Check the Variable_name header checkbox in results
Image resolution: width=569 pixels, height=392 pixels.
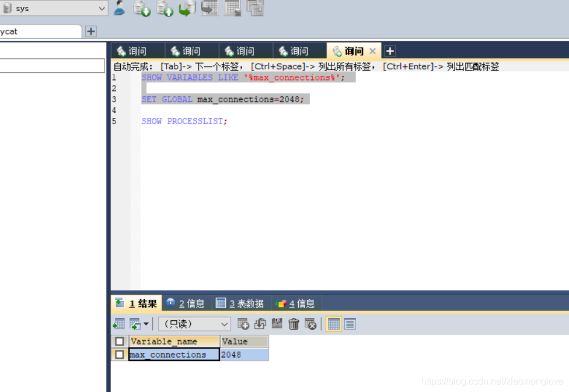pos(119,341)
